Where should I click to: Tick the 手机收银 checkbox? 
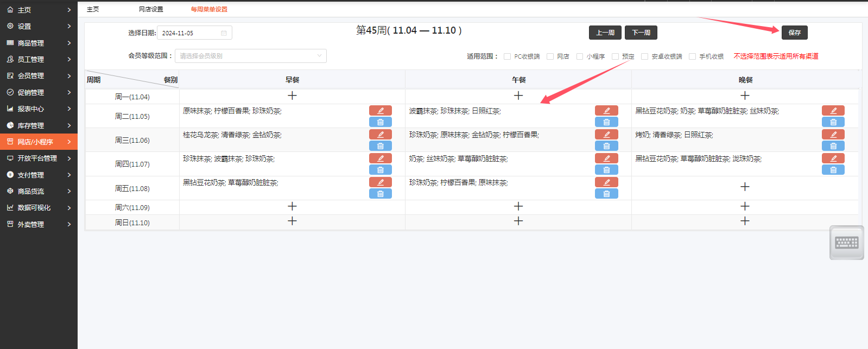pos(692,56)
